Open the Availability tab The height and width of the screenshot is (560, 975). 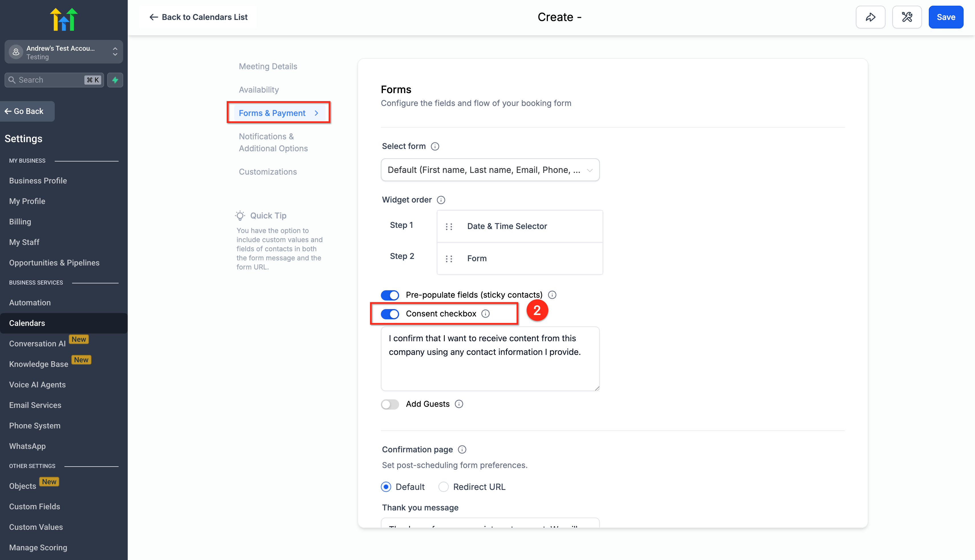pos(259,90)
